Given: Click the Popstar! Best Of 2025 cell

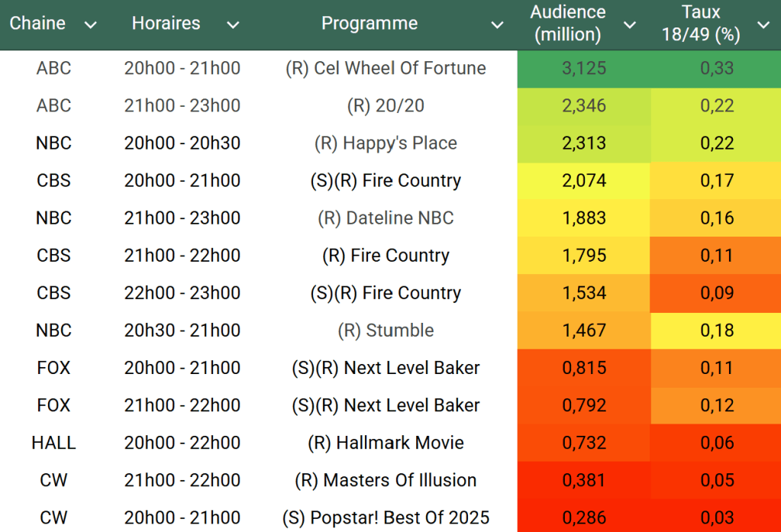Looking at the screenshot, I should coord(386,517).
